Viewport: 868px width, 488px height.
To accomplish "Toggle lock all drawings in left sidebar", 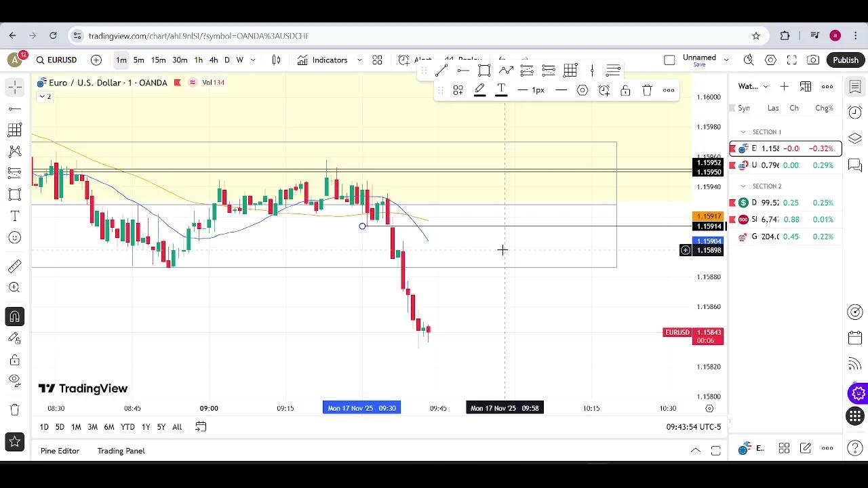I will coord(14,360).
